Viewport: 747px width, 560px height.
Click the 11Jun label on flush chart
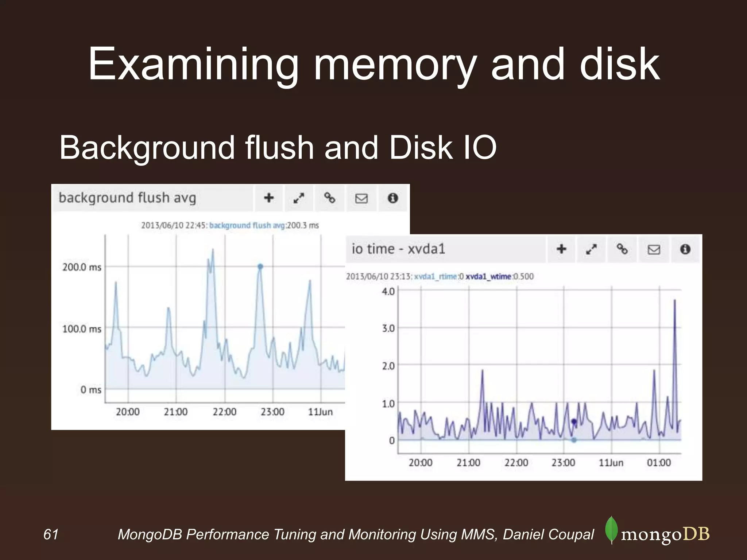pos(320,412)
